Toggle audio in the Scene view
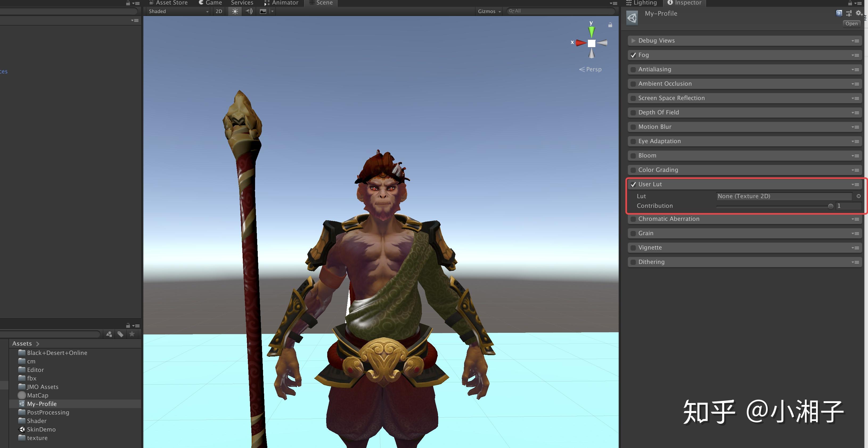This screenshot has width=868, height=448. (x=249, y=11)
